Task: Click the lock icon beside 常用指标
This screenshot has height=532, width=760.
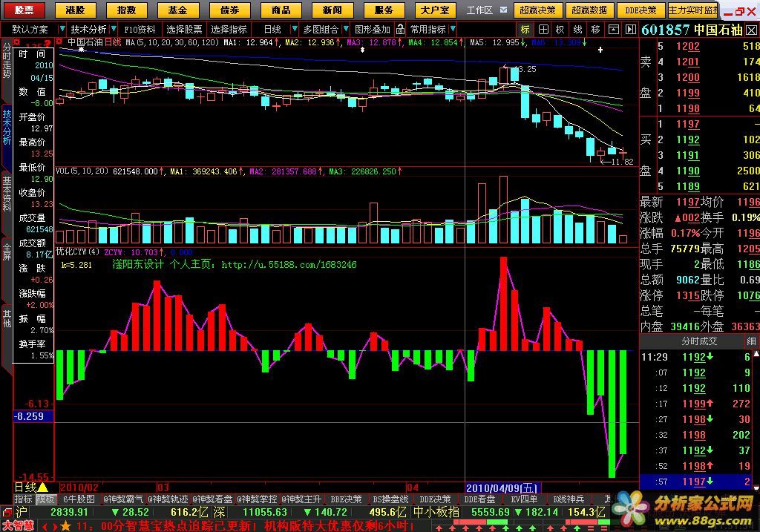Action: point(401,29)
